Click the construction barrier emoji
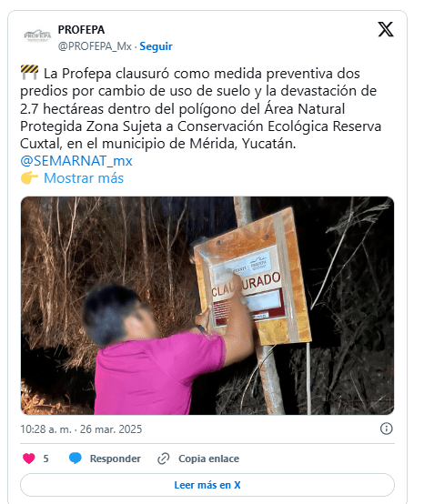 click(x=30, y=72)
